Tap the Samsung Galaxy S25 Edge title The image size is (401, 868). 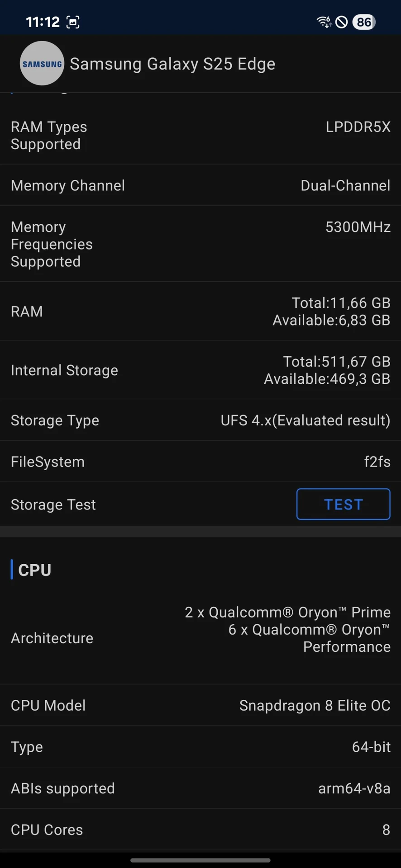pos(172,64)
